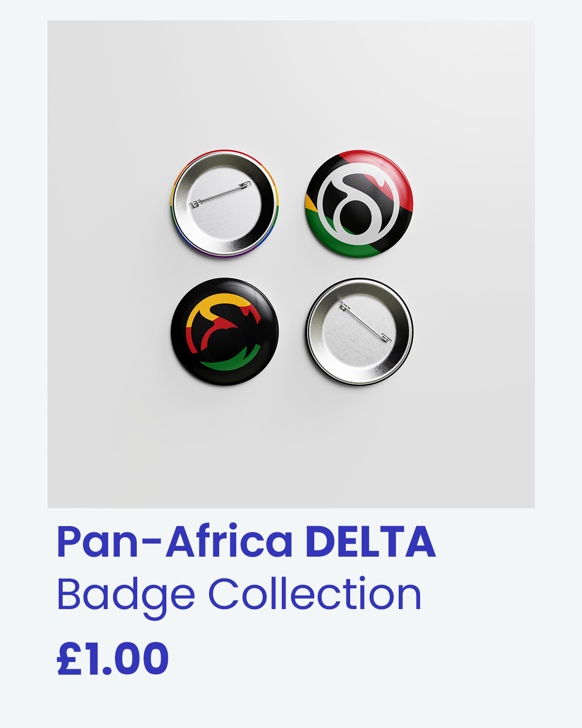Click the yellow wedge on striped badge

pyautogui.click(x=311, y=203)
